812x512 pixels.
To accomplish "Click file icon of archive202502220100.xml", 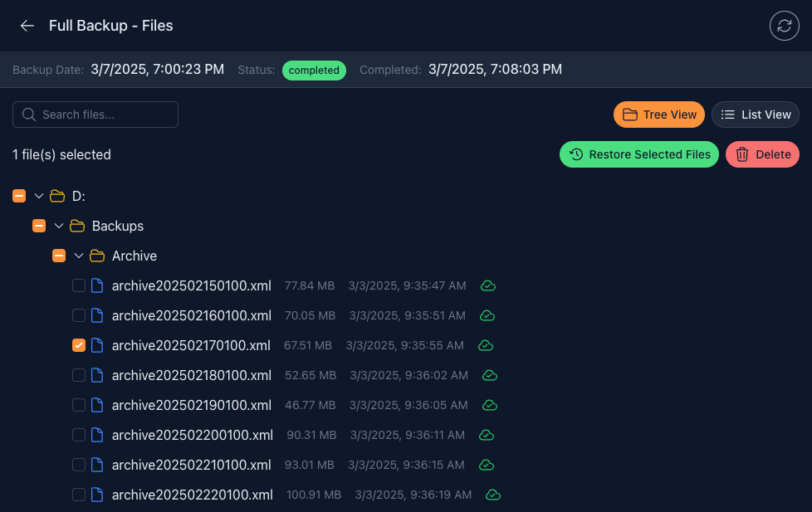I will click(97, 495).
